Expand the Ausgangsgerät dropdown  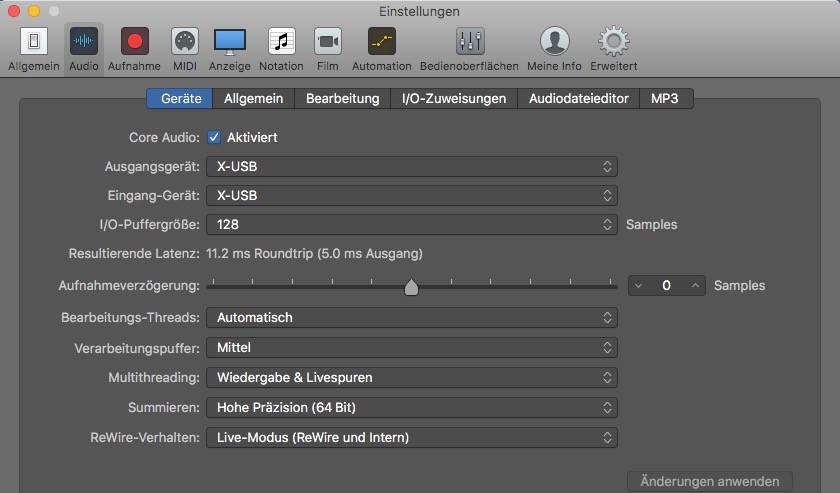[x=411, y=166]
